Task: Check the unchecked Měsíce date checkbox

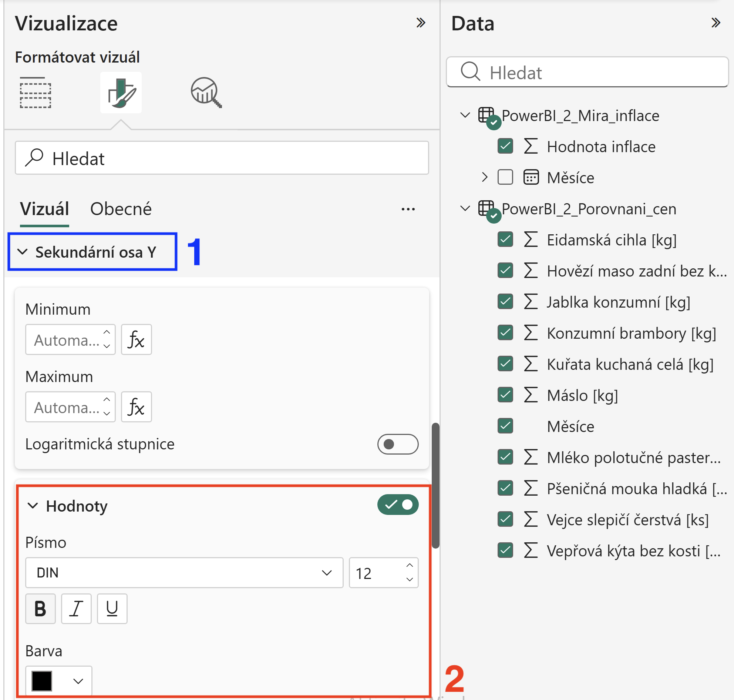Action: pyautogui.click(x=505, y=177)
